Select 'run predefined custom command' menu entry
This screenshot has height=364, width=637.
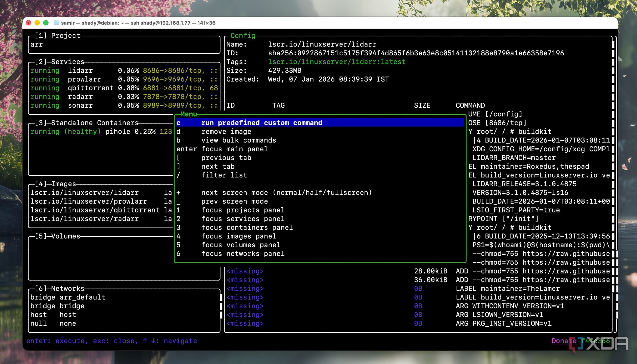pyautogui.click(x=320, y=123)
